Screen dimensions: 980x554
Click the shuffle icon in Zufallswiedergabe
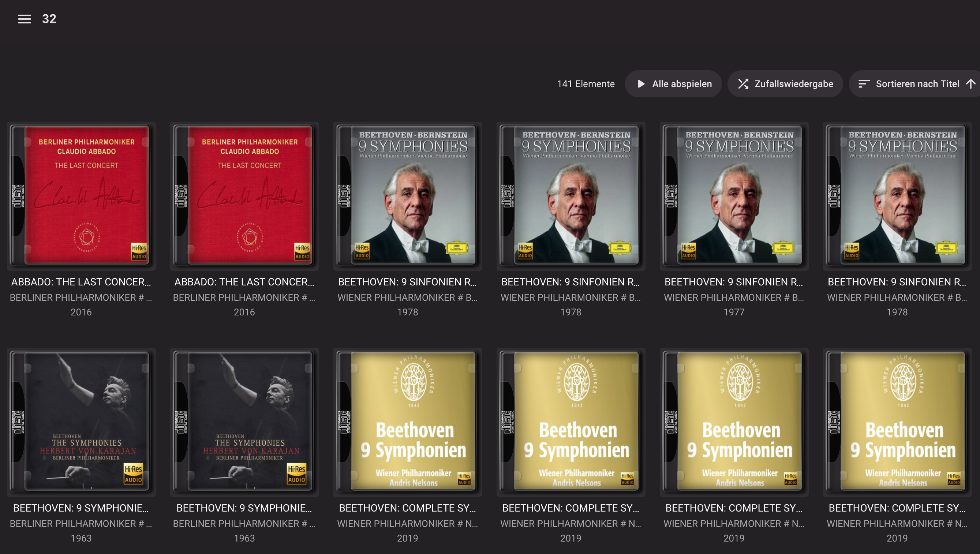pos(743,84)
